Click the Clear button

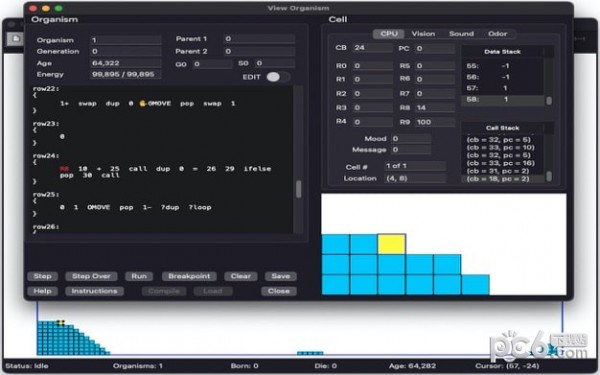(241, 276)
